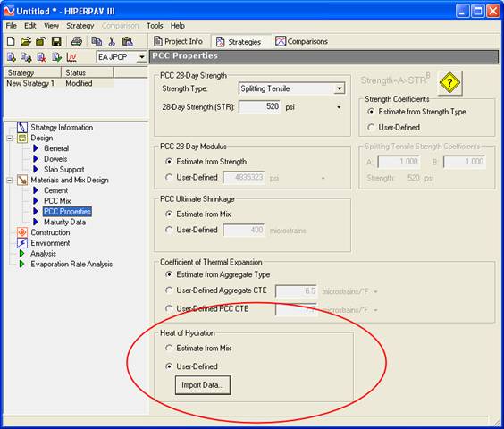The image size is (504, 429).
Task: Validate strategy with green check icon
Action: pyautogui.click(x=56, y=57)
